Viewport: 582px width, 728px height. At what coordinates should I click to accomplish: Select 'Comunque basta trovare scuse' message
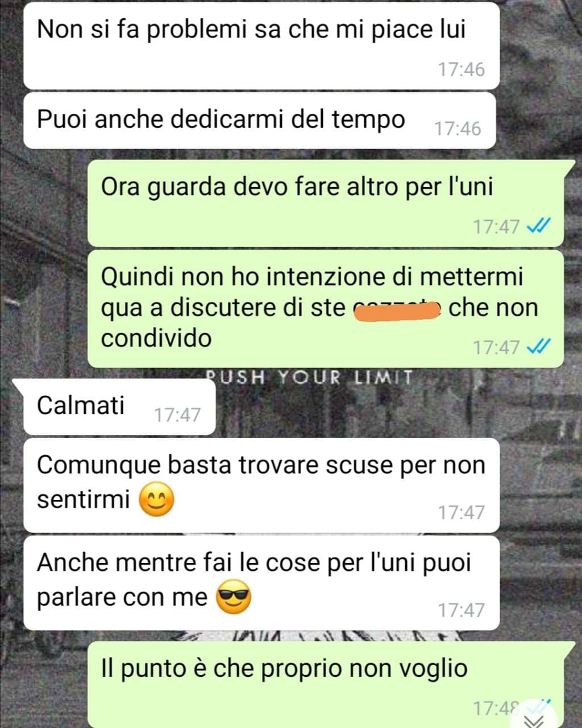click(x=261, y=485)
